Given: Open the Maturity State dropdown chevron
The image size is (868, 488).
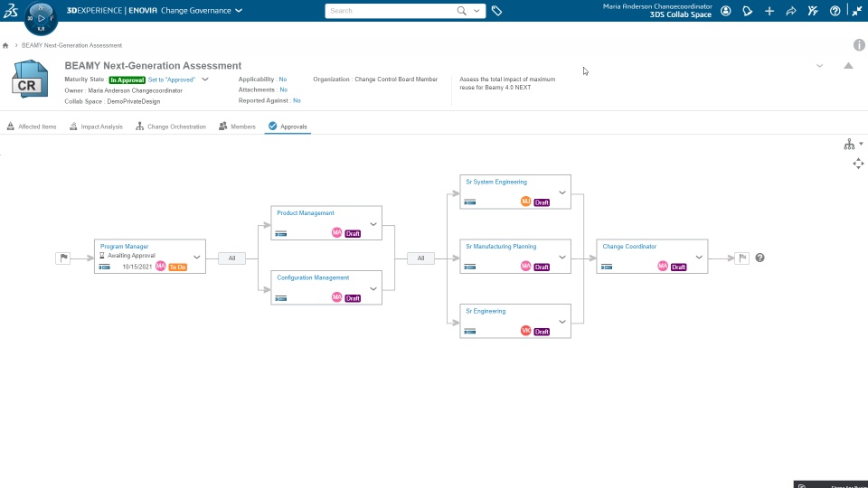Looking at the screenshot, I should pyautogui.click(x=205, y=80).
